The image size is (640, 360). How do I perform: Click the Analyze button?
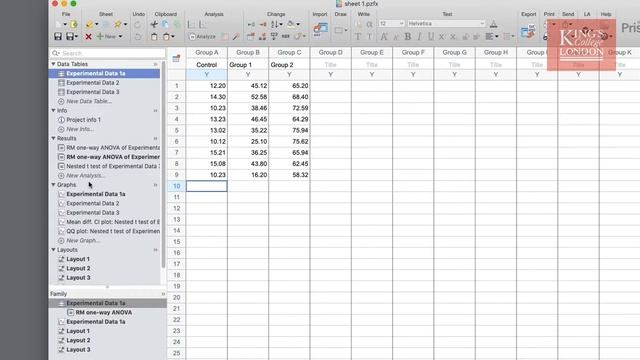tap(202, 37)
